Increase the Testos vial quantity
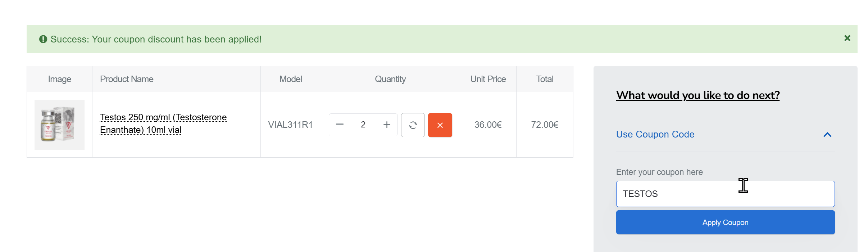The height and width of the screenshot is (252, 868). pyautogui.click(x=387, y=125)
